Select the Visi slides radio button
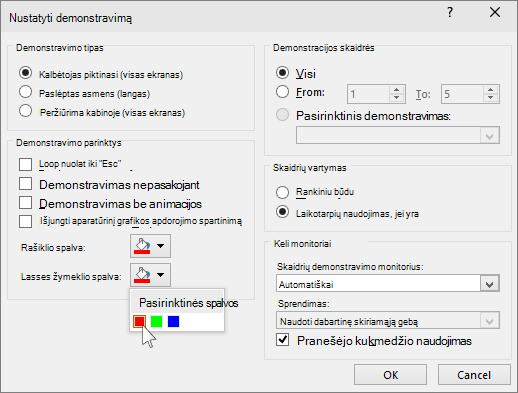This screenshot has height=393, width=518. [x=282, y=73]
